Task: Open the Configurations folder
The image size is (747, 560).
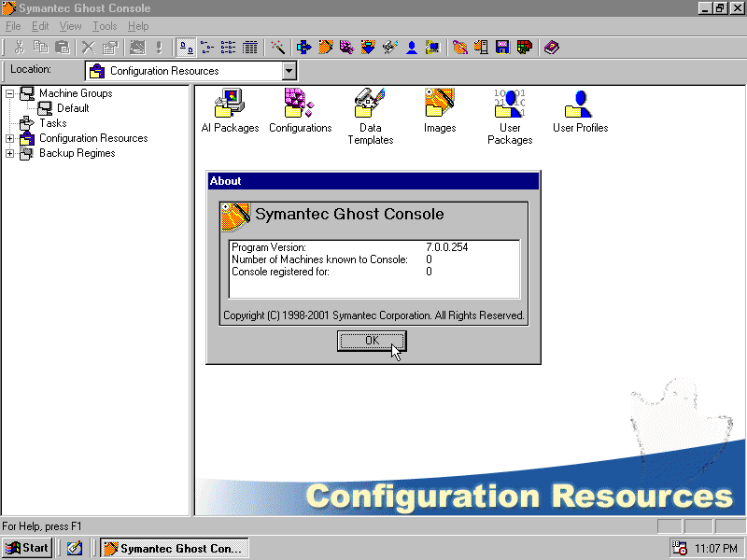Action: click(x=300, y=110)
